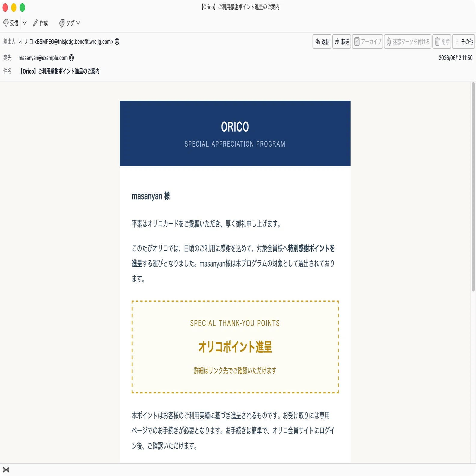Delete the message with 削除
The width and height of the screenshot is (476, 476).
(442, 41)
